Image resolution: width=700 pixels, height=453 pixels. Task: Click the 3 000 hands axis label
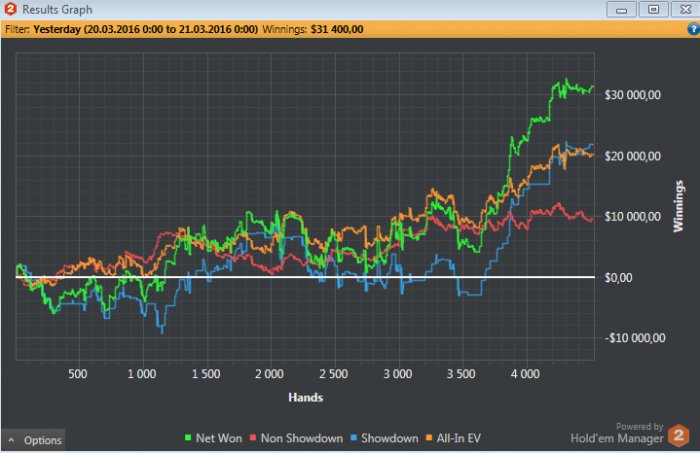pos(397,374)
